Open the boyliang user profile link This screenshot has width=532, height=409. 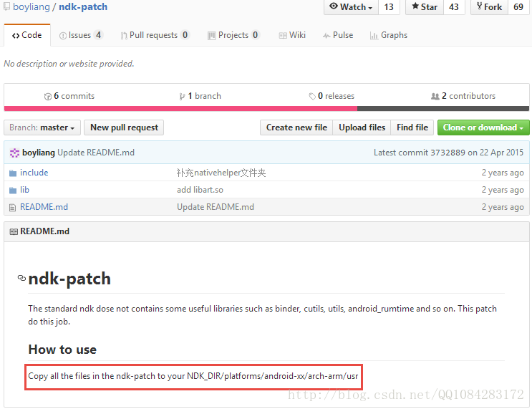pos(32,6)
